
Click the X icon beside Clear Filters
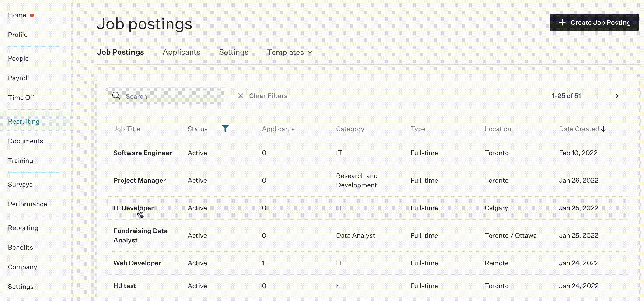pos(241,96)
